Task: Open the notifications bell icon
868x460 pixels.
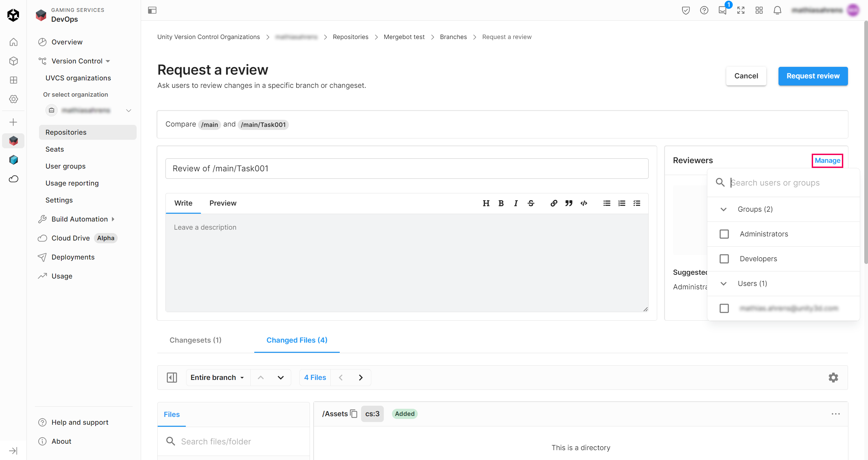Action: (777, 11)
